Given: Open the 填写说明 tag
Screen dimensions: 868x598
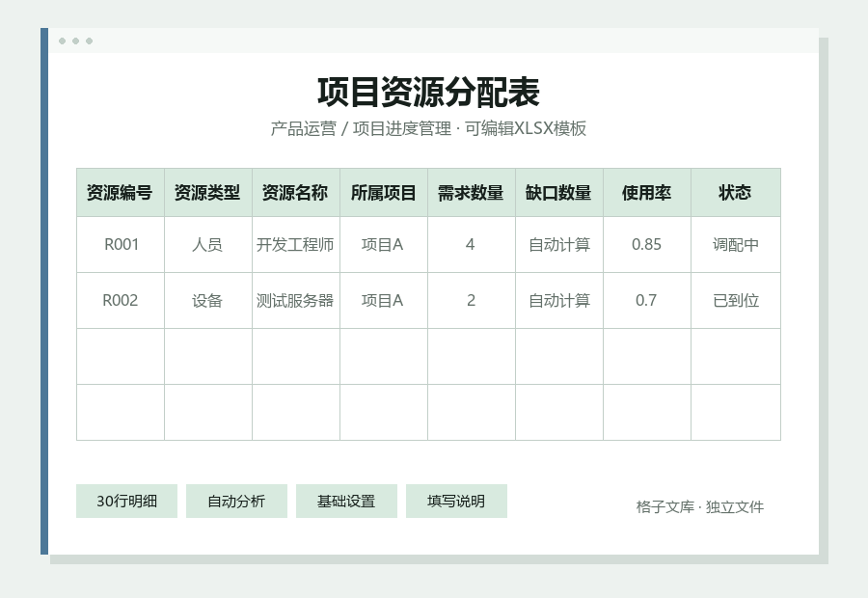Looking at the screenshot, I should click(456, 502).
